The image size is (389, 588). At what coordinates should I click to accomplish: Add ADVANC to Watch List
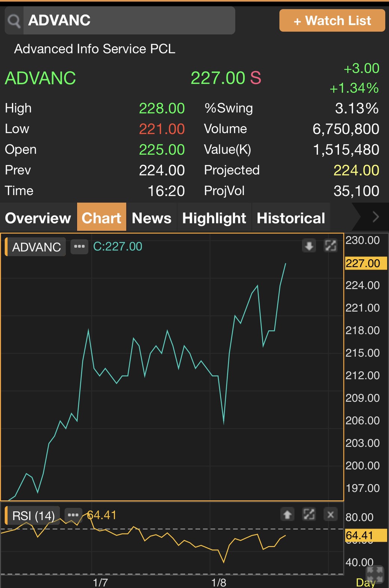332,21
